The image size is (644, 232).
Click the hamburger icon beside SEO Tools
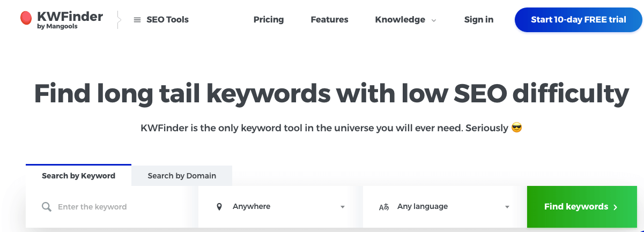(x=137, y=20)
